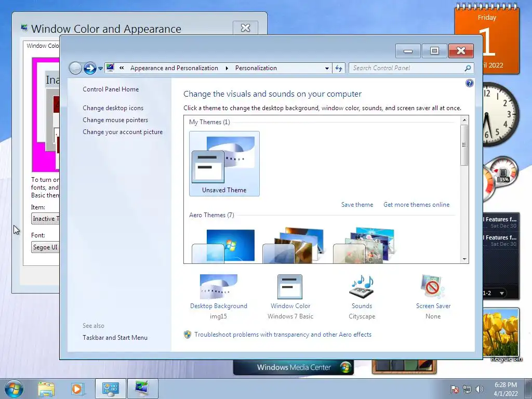Click the Control Panel address bar icon
The height and width of the screenshot is (399, 532).
(110, 68)
